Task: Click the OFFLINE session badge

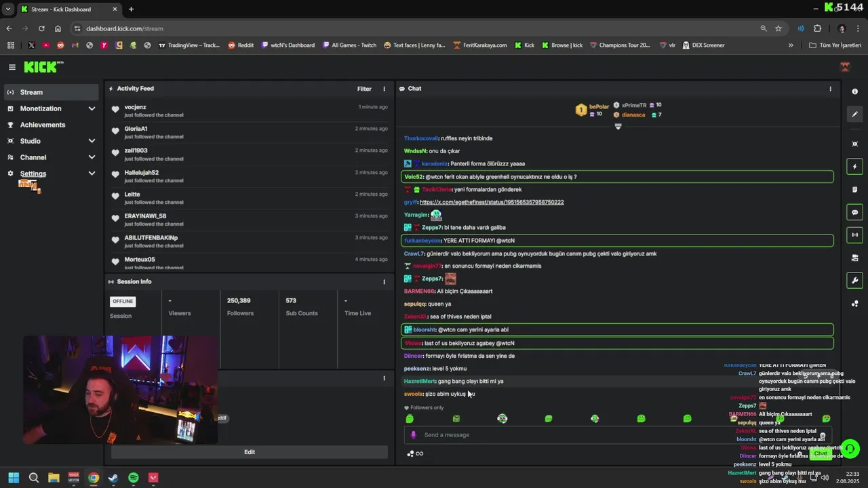Action: tap(123, 302)
